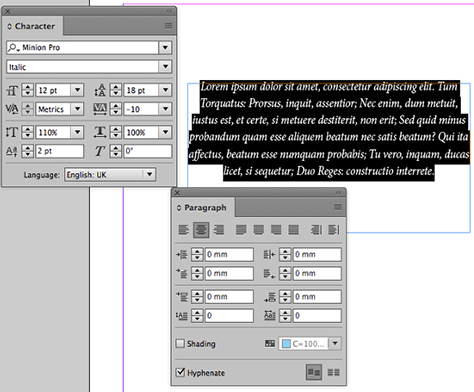Click the baseline shift icon
Image resolution: width=474 pixels, height=392 pixels.
pyautogui.click(x=12, y=151)
